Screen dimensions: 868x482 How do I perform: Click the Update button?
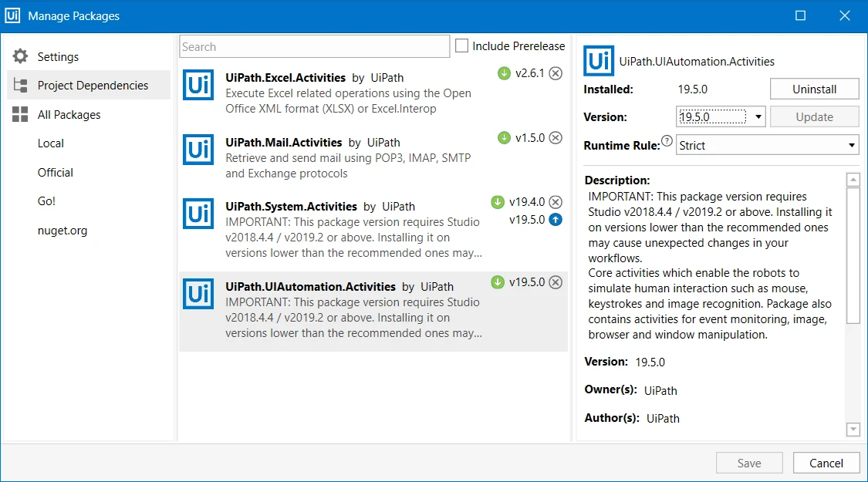[814, 116]
